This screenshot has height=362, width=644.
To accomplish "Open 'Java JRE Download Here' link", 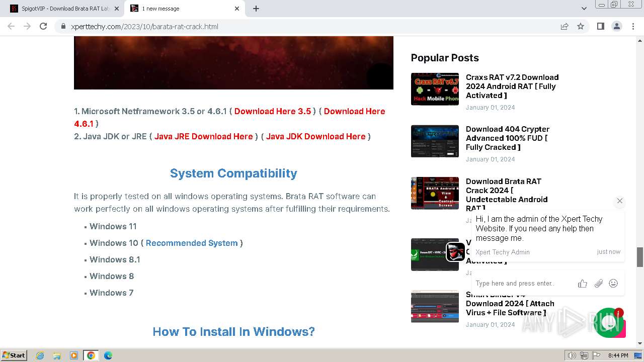I will pyautogui.click(x=203, y=136).
